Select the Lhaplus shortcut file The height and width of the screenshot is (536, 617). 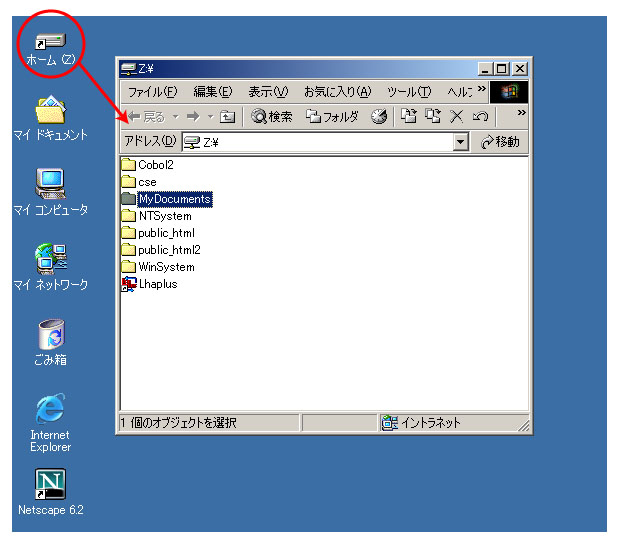coord(150,284)
